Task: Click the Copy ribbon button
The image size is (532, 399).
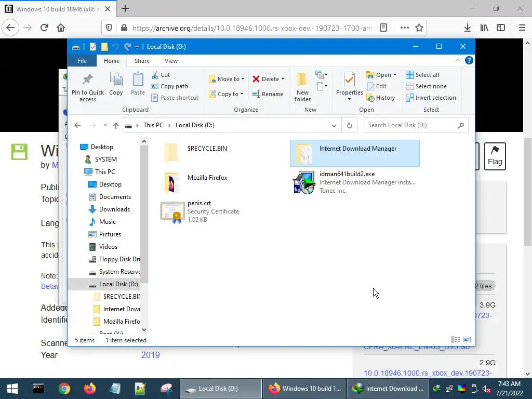Action: (x=116, y=84)
